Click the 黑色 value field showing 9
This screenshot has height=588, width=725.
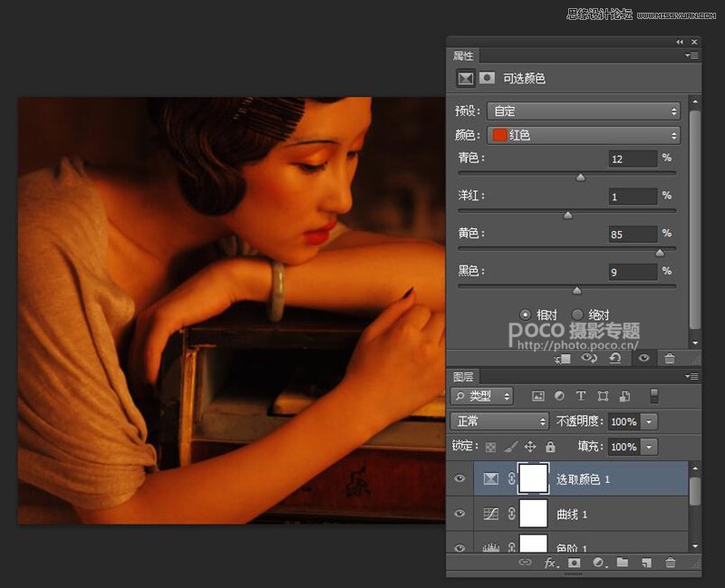click(x=633, y=272)
